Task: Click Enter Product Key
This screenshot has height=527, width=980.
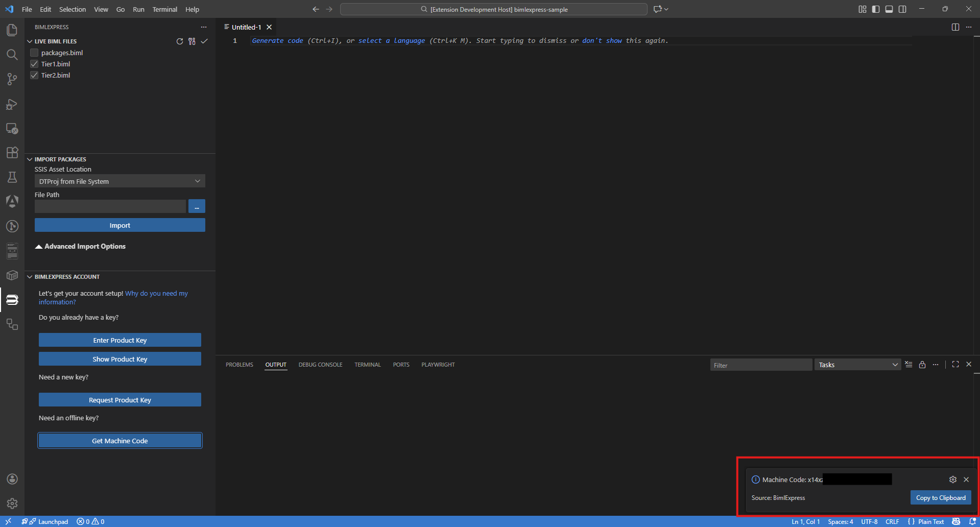Action: coord(119,340)
